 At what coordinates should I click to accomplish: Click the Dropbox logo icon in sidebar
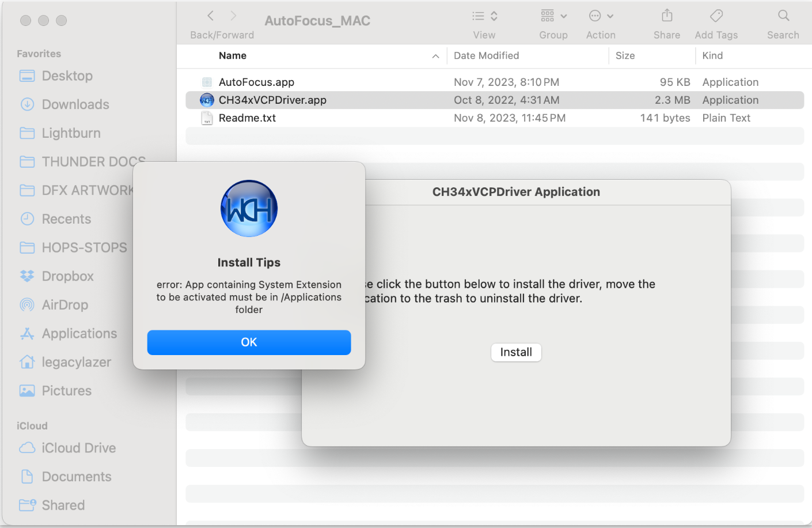[x=27, y=276]
